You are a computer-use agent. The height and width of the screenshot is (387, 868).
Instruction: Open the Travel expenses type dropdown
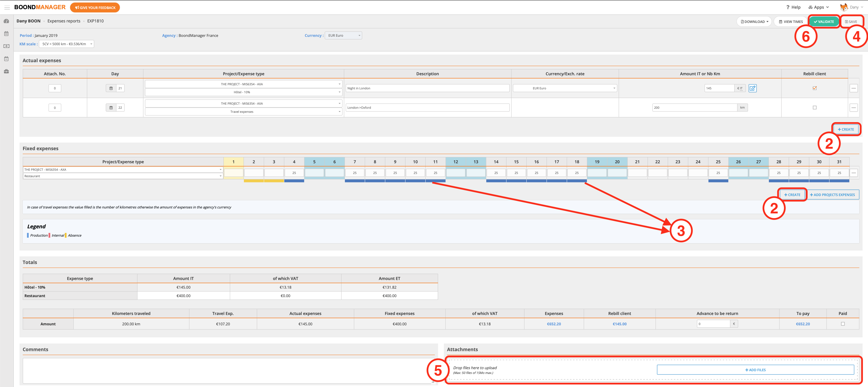coord(244,112)
